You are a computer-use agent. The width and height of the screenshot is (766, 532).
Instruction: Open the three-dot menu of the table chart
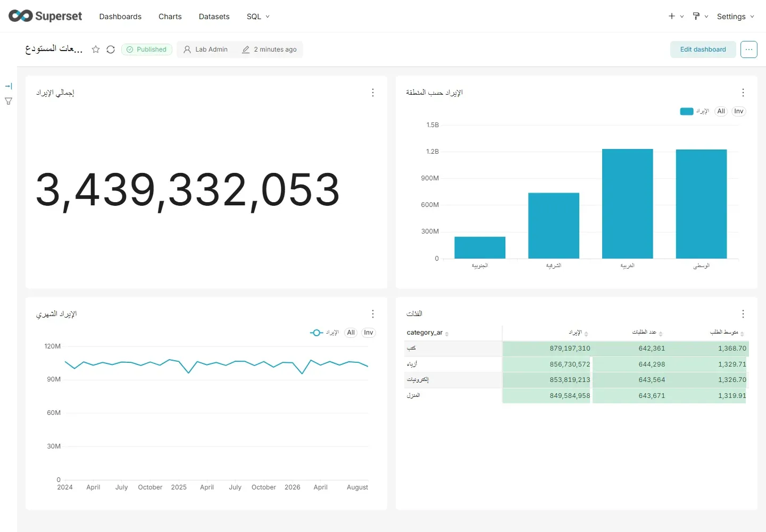coord(743,314)
